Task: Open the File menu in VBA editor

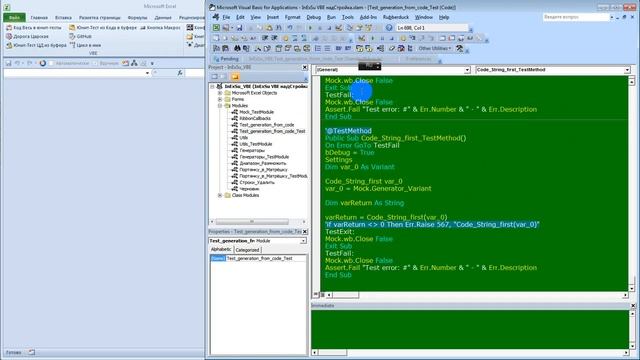Action: [226, 17]
